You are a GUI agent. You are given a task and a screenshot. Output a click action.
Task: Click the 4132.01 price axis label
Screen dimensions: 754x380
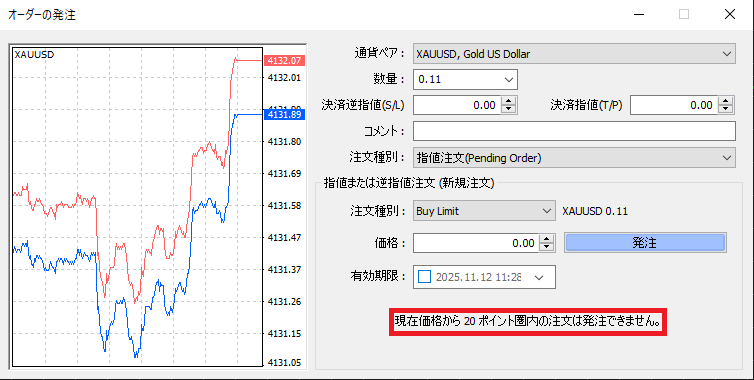coord(284,77)
